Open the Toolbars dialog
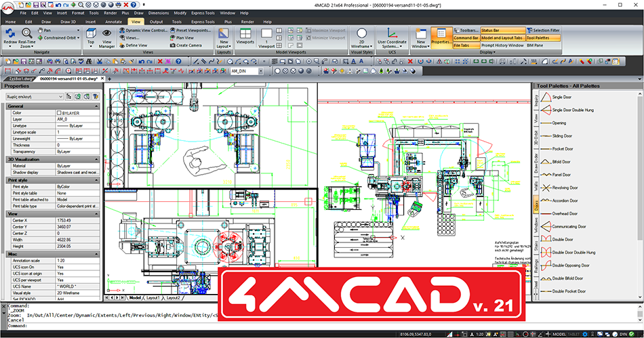This screenshot has width=644, height=338. [466, 30]
